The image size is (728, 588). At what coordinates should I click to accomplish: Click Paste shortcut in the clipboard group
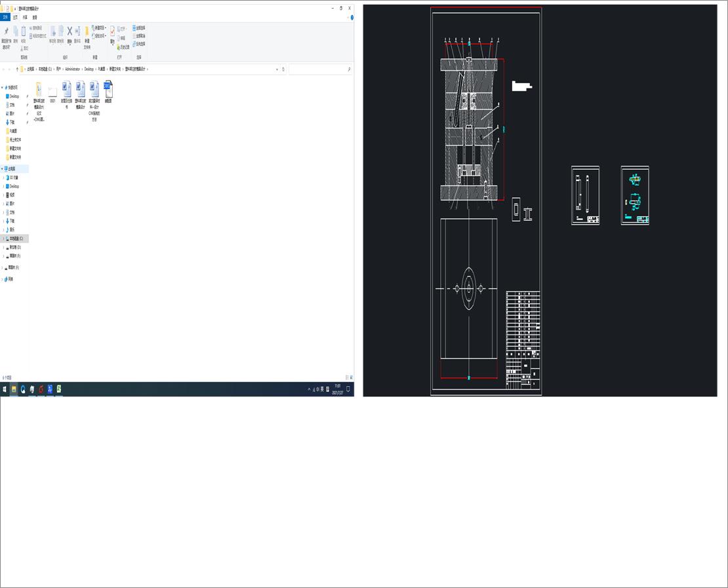point(38,36)
